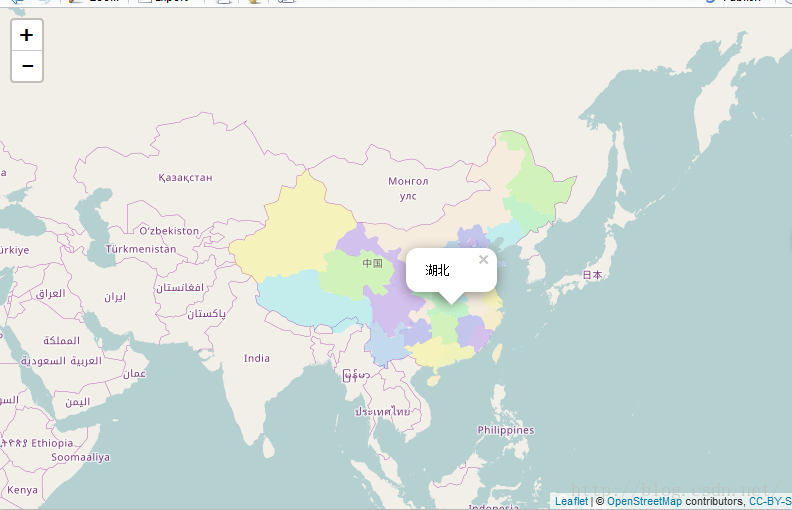Select the Hainan island shape
Screen dimensions: 792x510
(x=433, y=380)
